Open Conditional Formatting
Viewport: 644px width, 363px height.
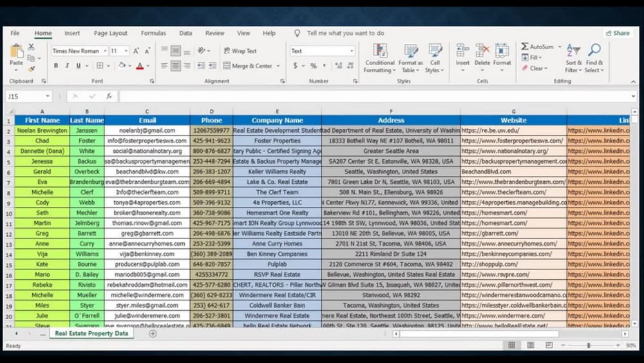(379, 59)
